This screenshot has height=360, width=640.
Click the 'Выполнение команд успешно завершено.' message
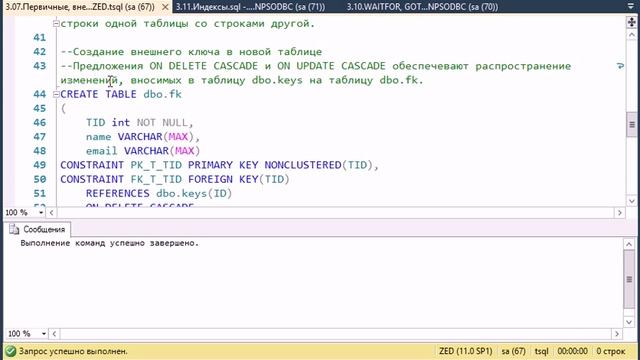click(x=109, y=243)
